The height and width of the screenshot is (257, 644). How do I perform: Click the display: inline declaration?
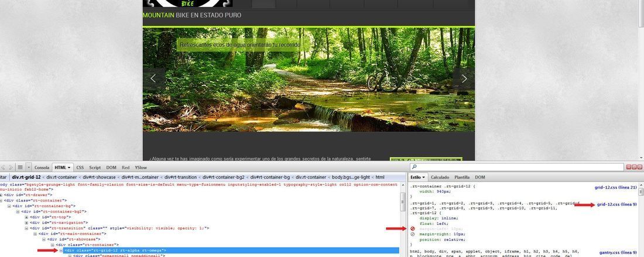tap(439, 218)
